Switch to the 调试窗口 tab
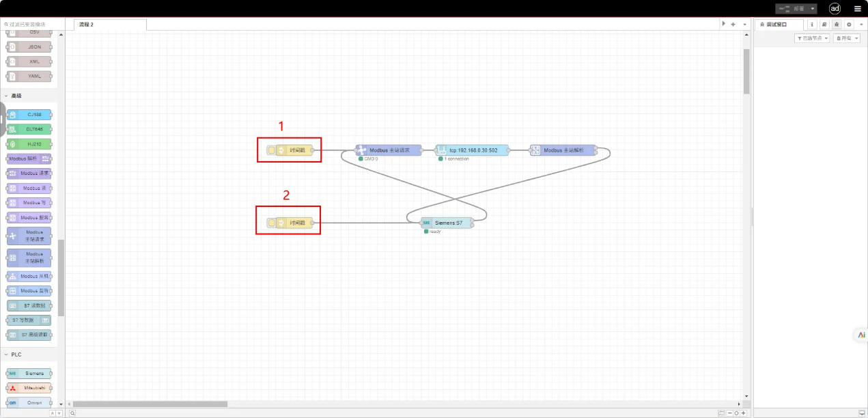The image size is (868, 418). pos(778,24)
